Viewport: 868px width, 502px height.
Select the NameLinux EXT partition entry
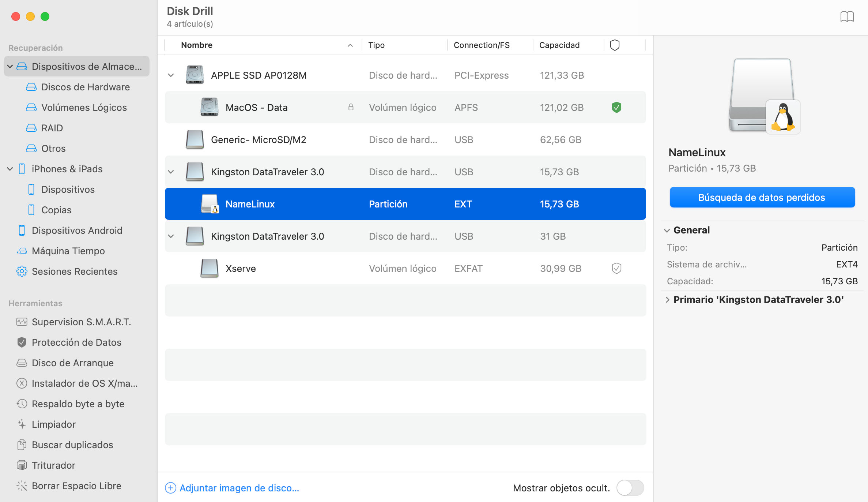coord(405,204)
